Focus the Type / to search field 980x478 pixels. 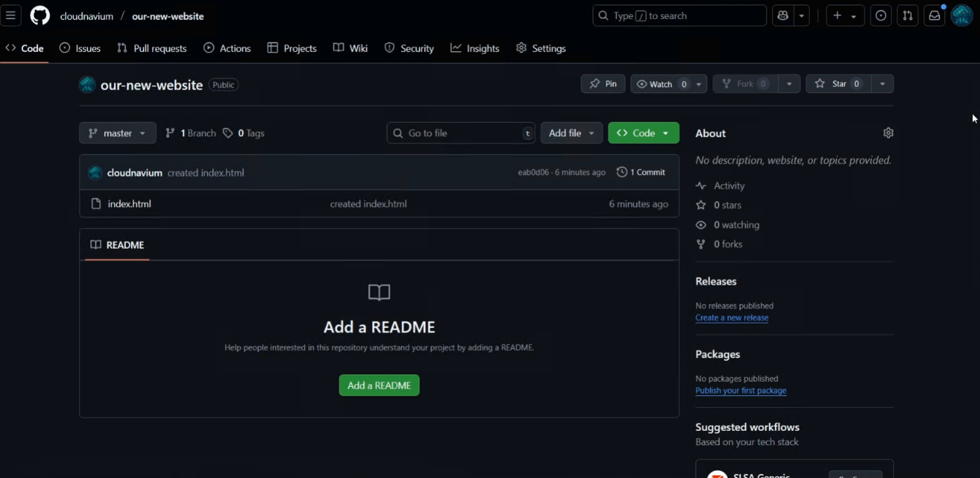pos(680,16)
